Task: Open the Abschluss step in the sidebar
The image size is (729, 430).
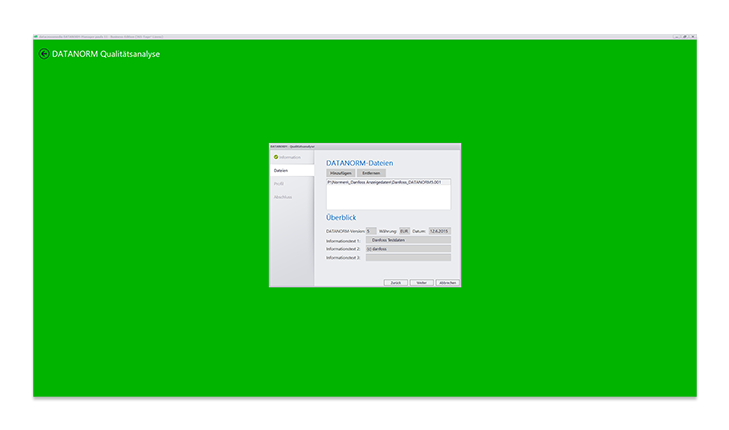Action: (292, 197)
